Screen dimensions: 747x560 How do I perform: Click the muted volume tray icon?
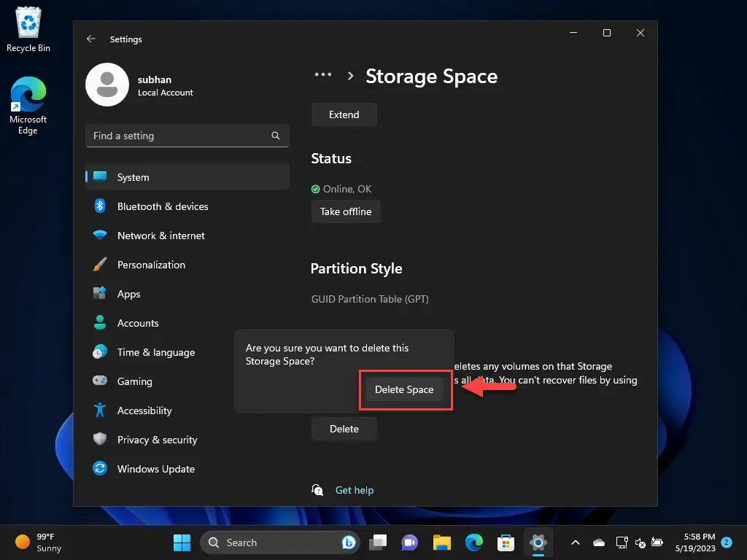coord(640,542)
